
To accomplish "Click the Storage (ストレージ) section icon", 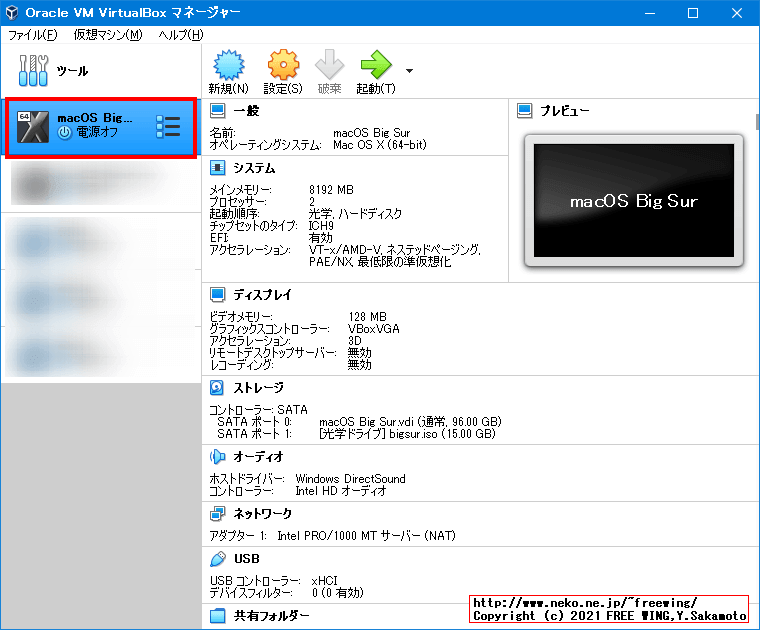I will point(218,388).
